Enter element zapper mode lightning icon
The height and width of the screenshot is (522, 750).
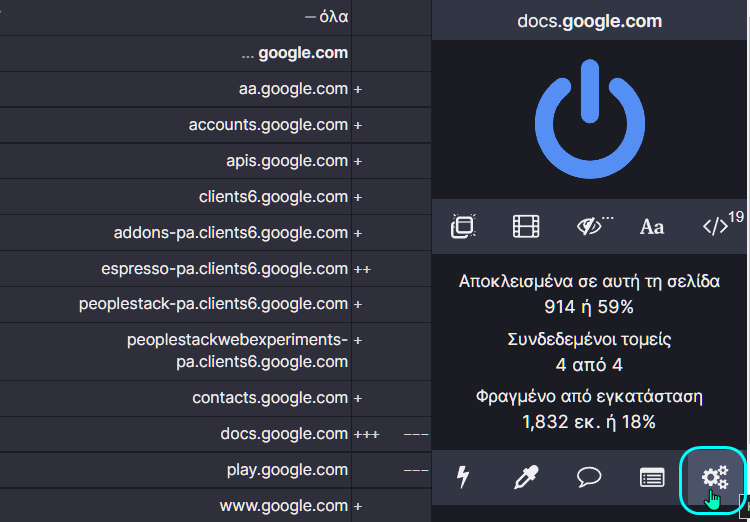(463, 477)
